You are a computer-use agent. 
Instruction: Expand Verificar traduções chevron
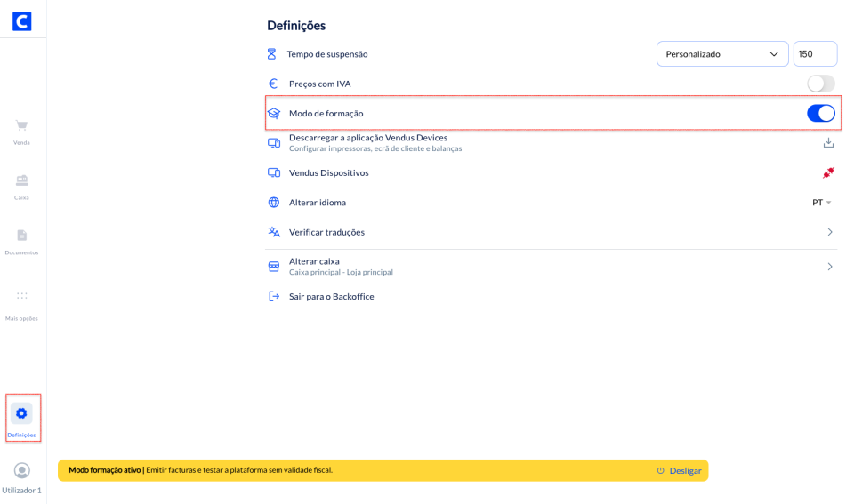pos(829,232)
